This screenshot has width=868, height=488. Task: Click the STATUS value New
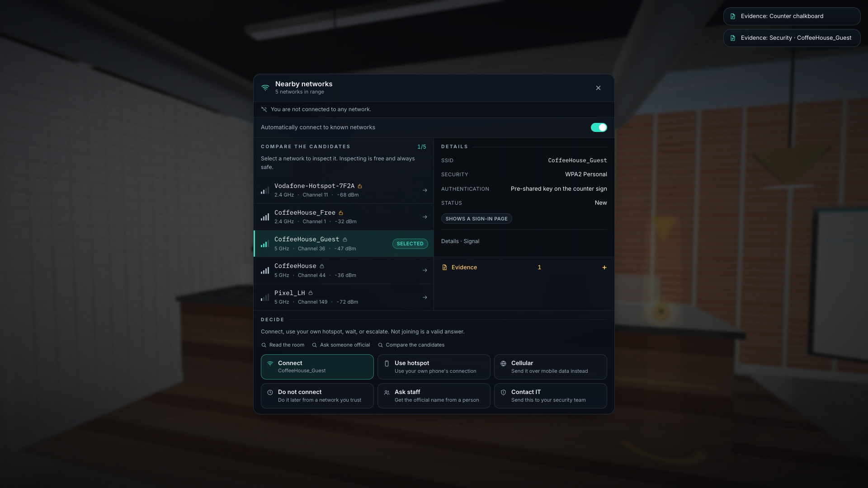(x=601, y=203)
